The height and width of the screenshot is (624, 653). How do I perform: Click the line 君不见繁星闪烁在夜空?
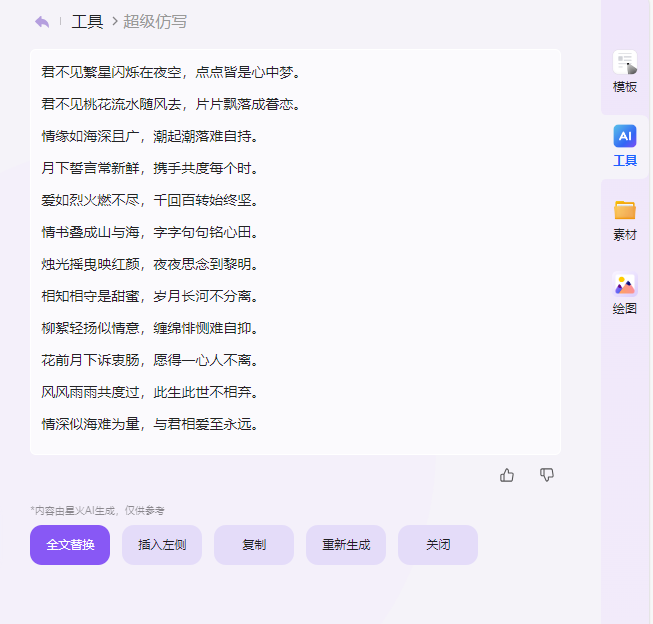pyautogui.click(x=111, y=72)
